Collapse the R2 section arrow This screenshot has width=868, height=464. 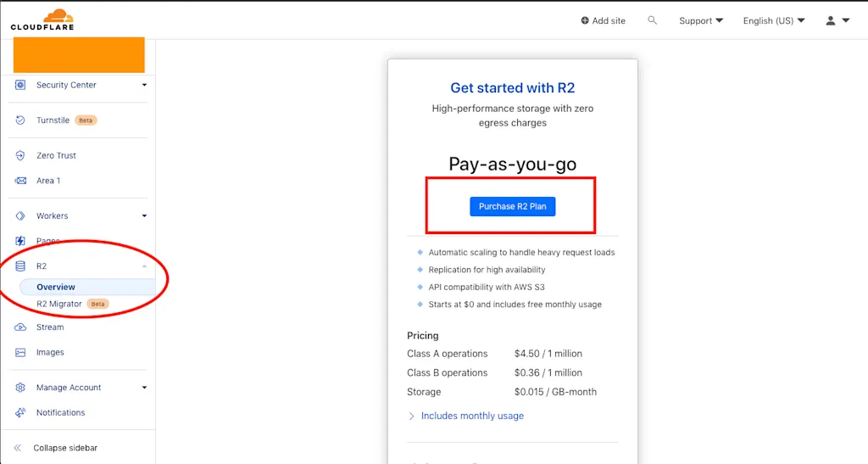(x=144, y=266)
